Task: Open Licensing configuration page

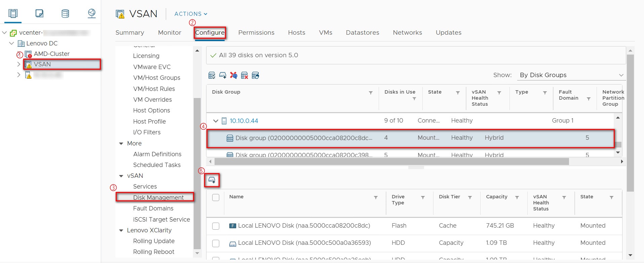Action: click(x=146, y=56)
